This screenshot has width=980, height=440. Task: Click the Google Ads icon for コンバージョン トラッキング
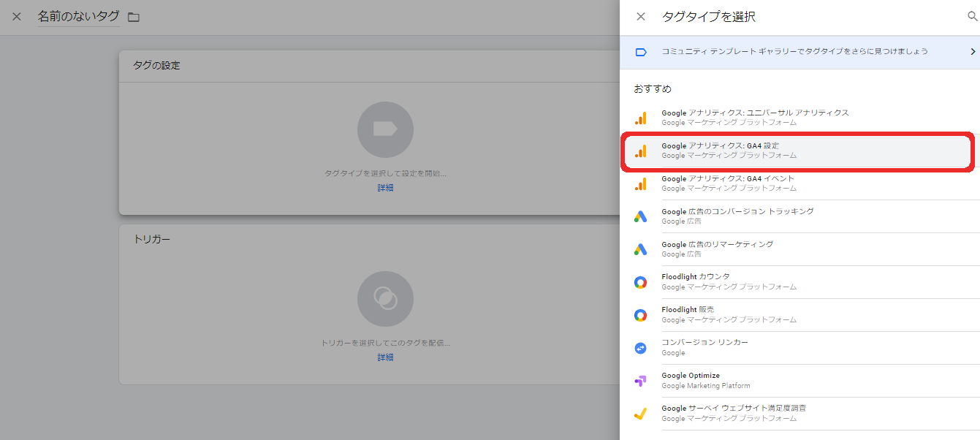point(640,216)
